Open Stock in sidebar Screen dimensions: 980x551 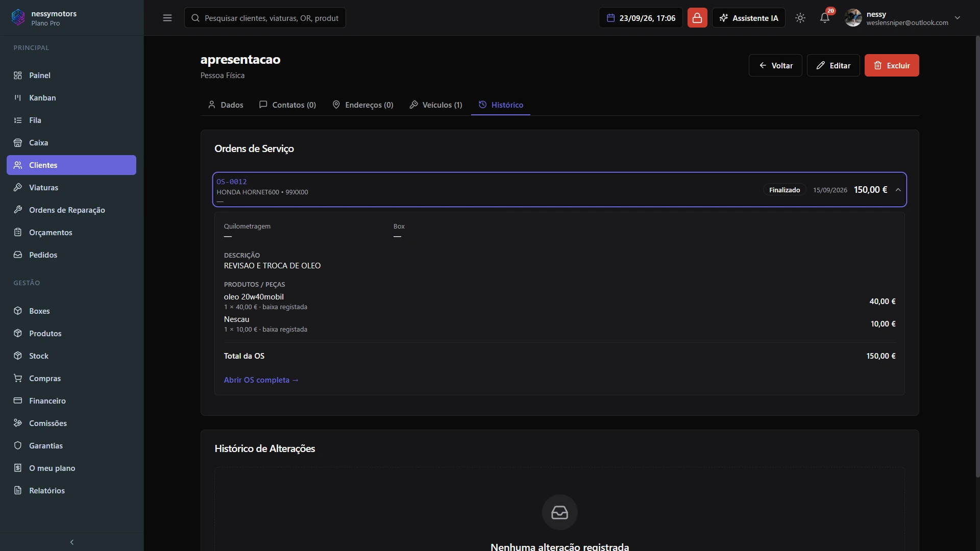pyautogui.click(x=71, y=356)
